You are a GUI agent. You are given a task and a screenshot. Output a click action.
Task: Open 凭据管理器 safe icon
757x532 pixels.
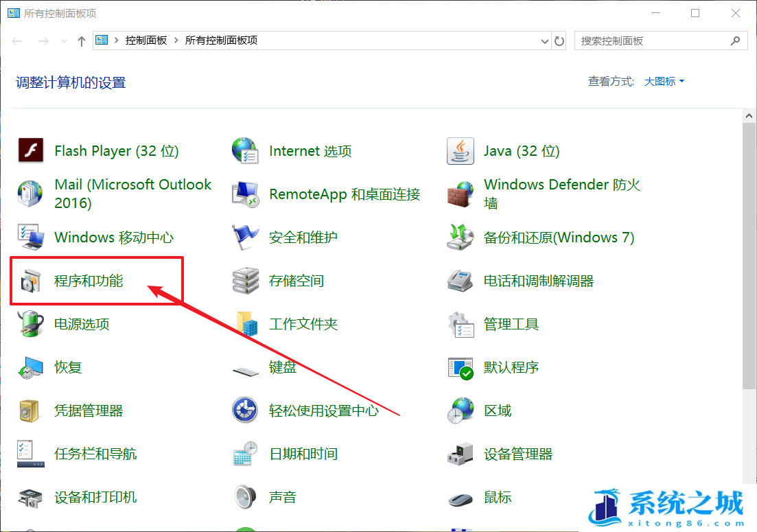pyautogui.click(x=30, y=410)
